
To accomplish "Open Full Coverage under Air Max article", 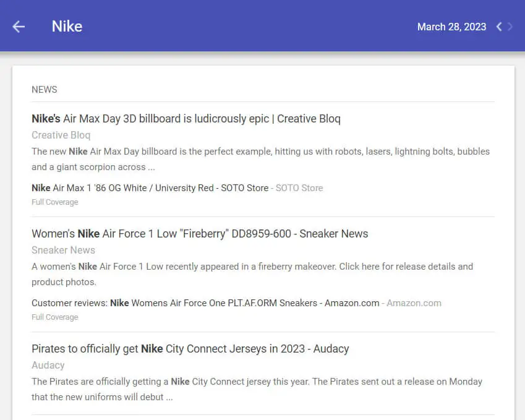I will (55, 202).
